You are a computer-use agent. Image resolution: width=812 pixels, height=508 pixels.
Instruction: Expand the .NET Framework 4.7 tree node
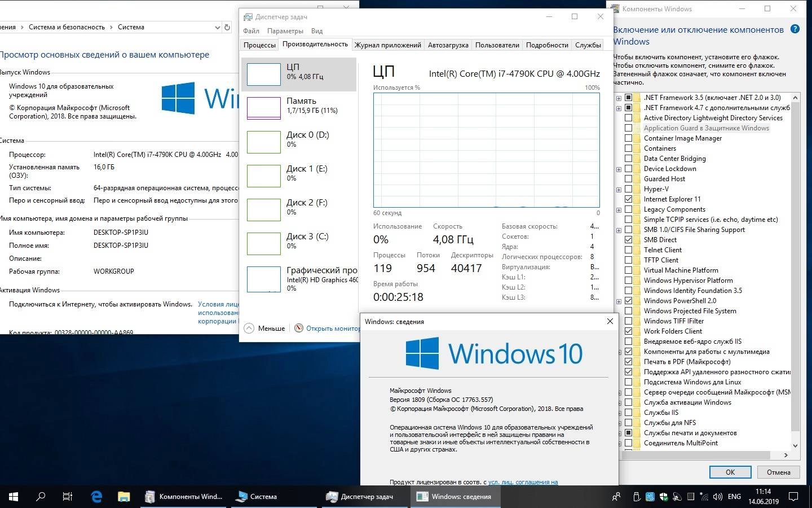click(x=619, y=108)
